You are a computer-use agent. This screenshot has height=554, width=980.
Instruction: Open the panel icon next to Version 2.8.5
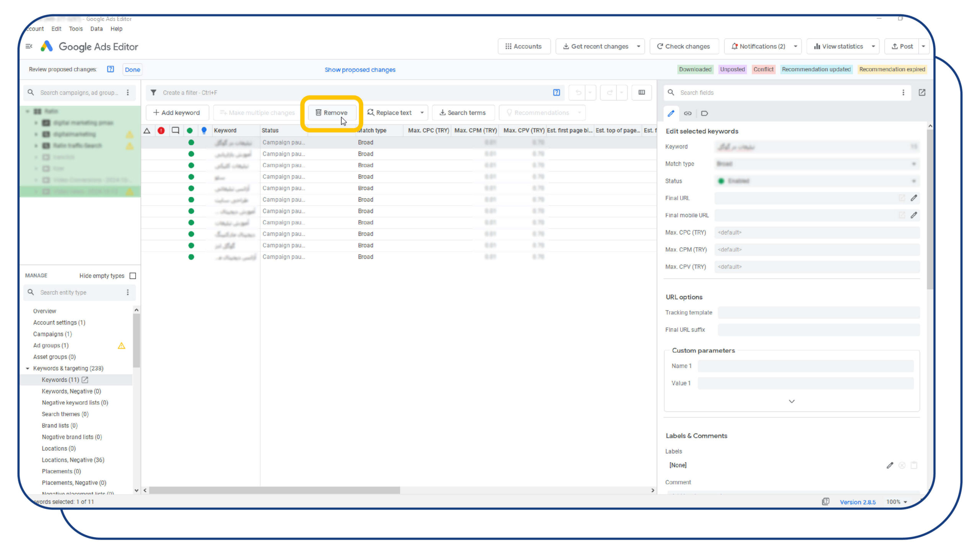coord(826,502)
